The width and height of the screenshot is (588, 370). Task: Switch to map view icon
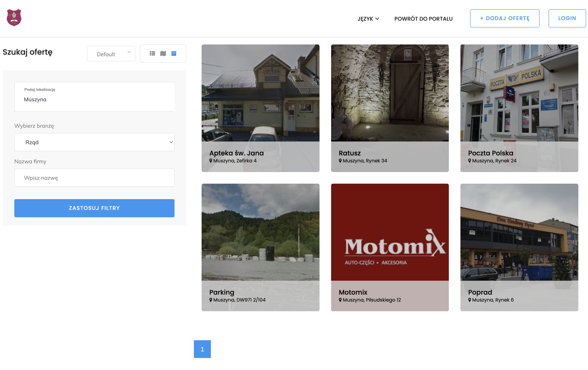[163, 53]
